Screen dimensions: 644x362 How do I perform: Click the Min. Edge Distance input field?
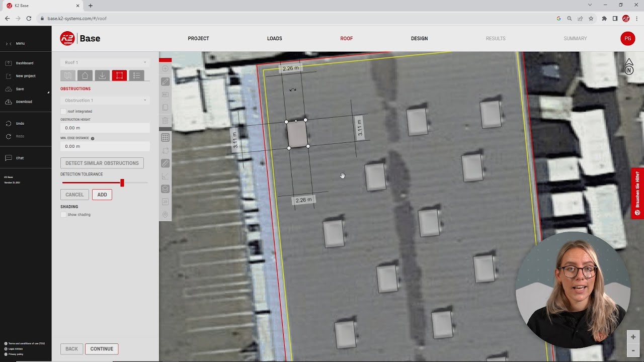pos(105,146)
